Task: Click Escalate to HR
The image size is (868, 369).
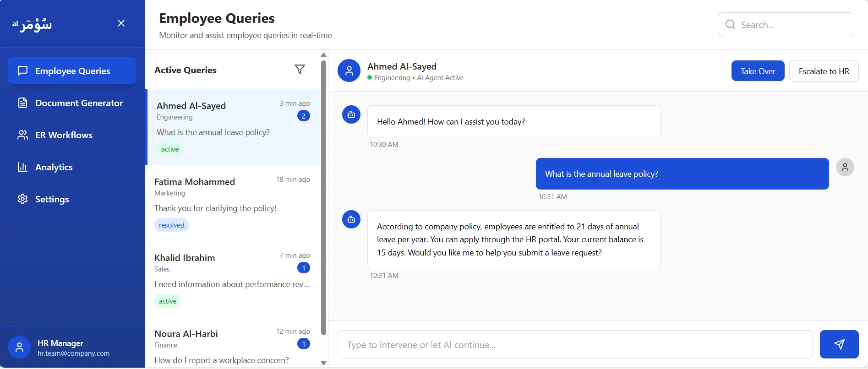Action: tap(824, 71)
